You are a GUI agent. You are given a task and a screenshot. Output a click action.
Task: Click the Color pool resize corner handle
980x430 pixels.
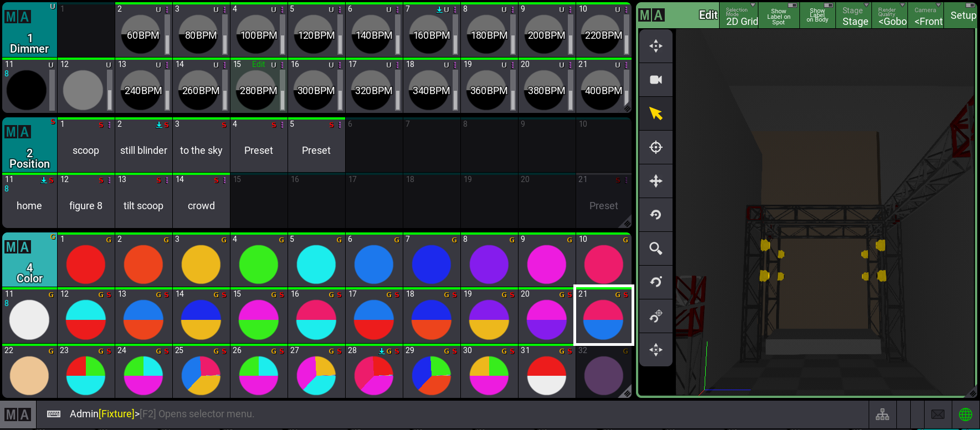pyautogui.click(x=627, y=393)
